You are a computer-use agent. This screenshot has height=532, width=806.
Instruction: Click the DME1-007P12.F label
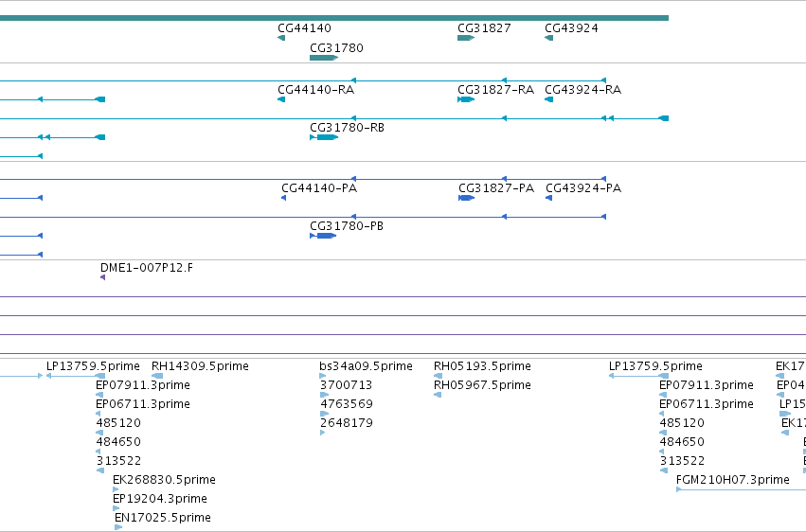[147, 268]
